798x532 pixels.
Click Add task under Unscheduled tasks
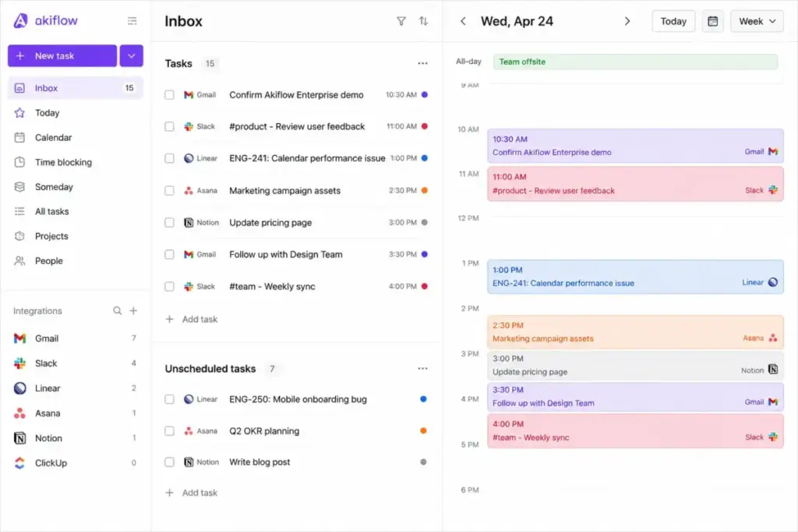(192, 493)
